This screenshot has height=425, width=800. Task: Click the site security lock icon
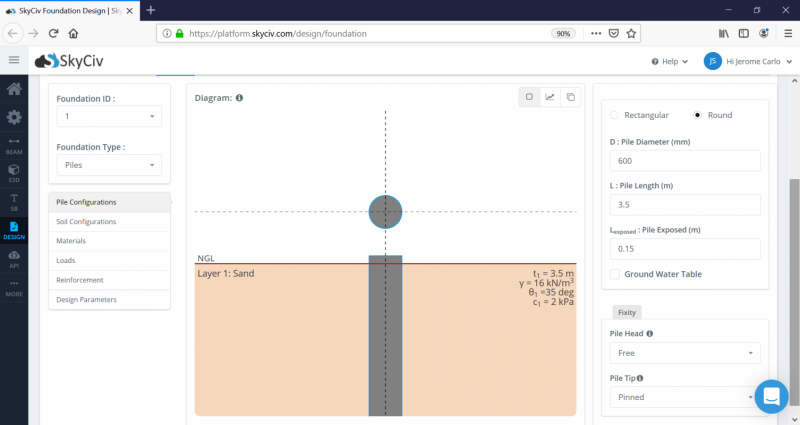pyautogui.click(x=180, y=34)
